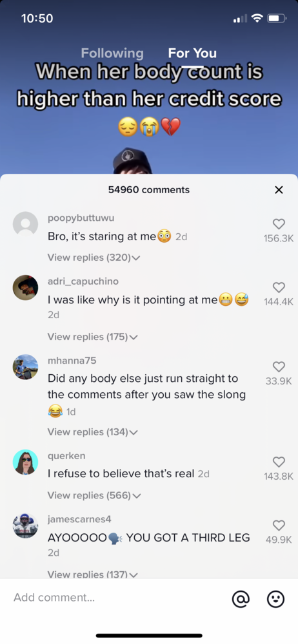This screenshot has height=644, width=298.
Task: Select the For You tab
Action: (x=192, y=53)
